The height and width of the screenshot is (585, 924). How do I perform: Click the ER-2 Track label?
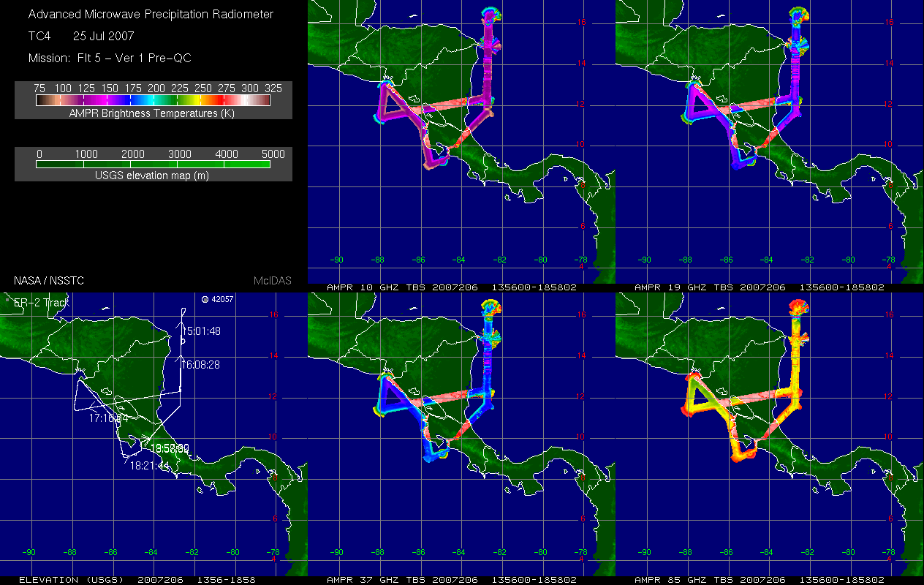coord(40,301)
